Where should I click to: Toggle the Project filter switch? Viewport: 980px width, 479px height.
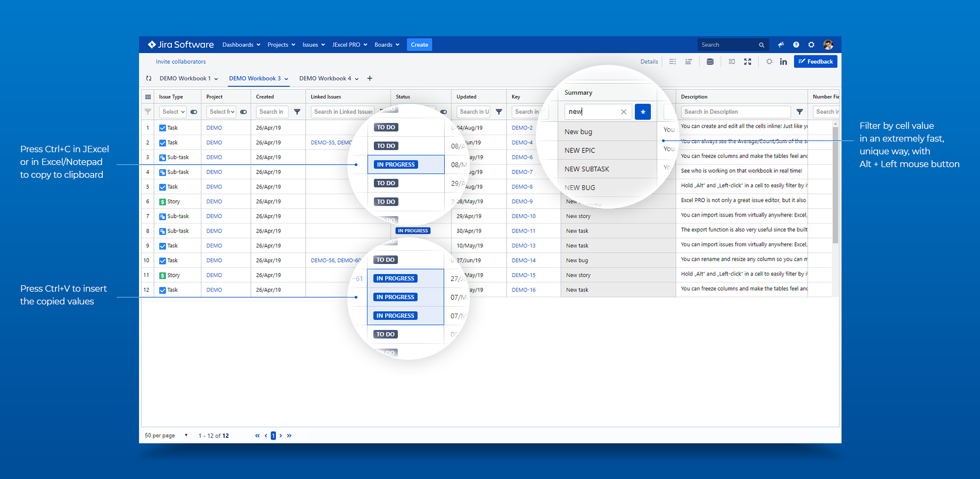pyautogui.click(x=243, y=112)
